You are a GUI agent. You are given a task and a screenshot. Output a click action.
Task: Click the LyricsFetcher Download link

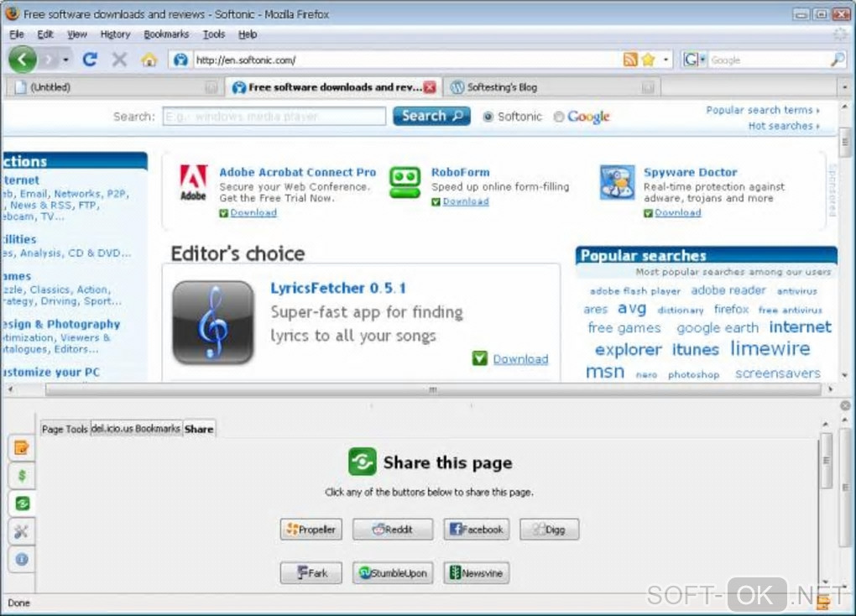[x=520, y=359]
